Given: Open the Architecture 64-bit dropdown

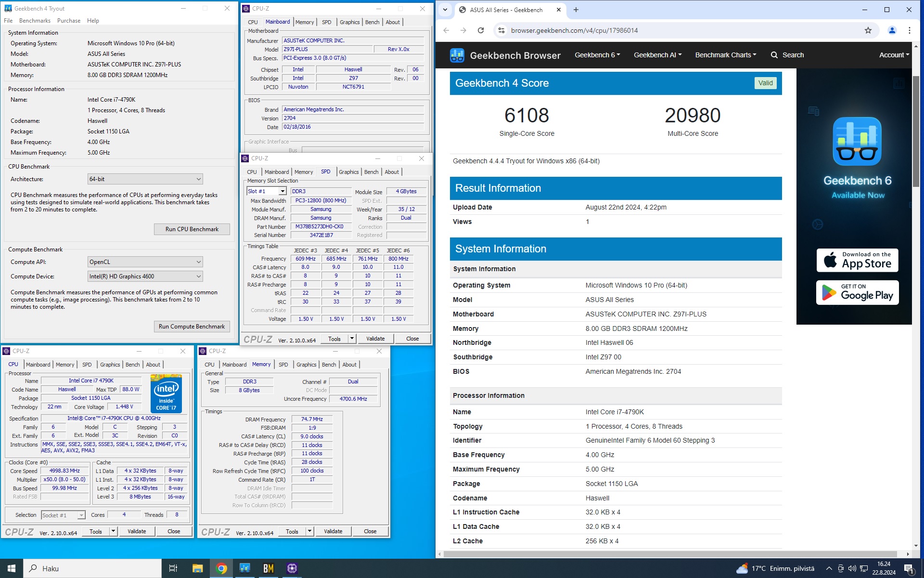Looking at the screenshot, I should click(x=145, y=179).
